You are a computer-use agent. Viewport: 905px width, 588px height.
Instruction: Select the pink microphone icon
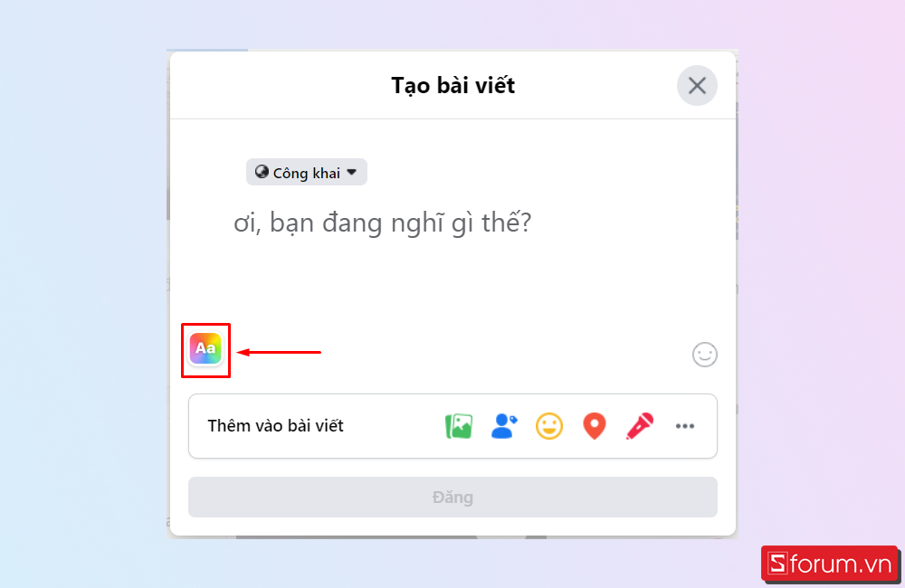pyautogui.click(x=640, y=426)
